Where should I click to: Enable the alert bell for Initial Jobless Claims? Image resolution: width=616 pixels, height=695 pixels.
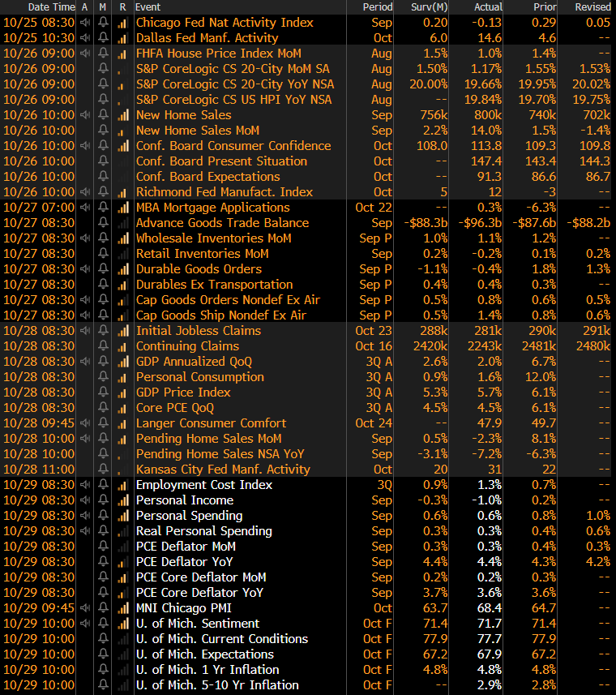coord(103,331)
